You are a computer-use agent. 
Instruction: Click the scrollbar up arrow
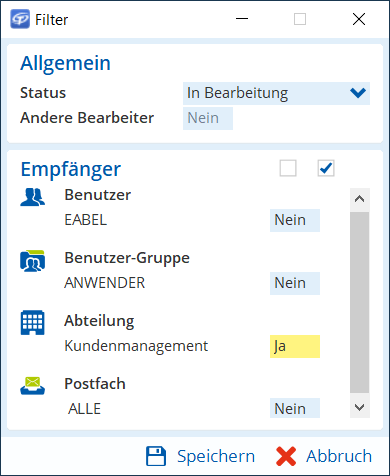click(x=360, y=199)
